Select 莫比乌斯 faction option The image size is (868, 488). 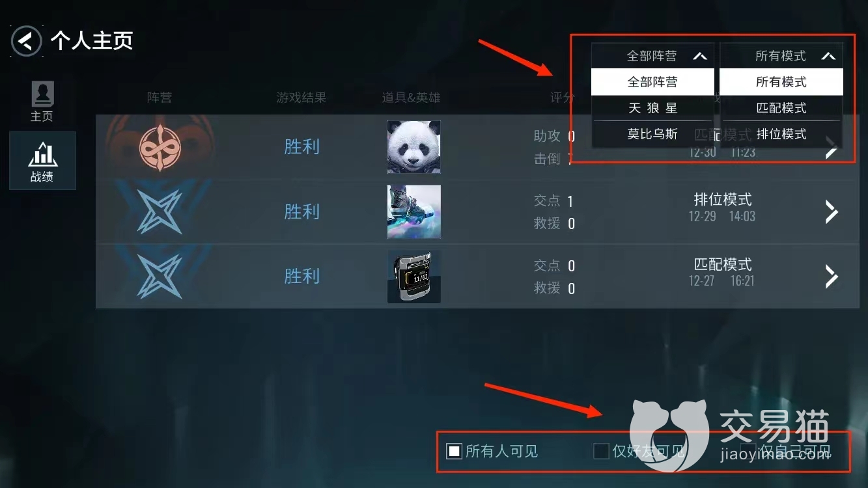[x=652, y=134]
